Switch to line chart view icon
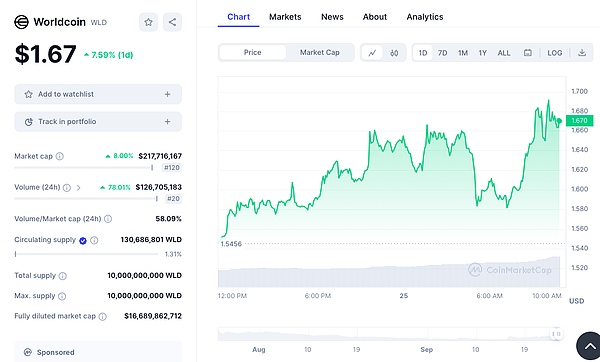Screen dimensions: 600x362 (x=372, y=53)
